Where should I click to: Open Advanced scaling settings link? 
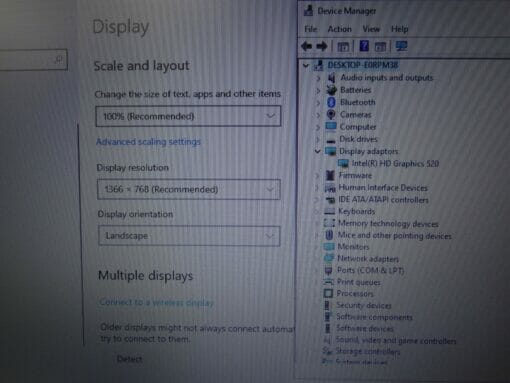pyautogui.click(x=148, y=142)
